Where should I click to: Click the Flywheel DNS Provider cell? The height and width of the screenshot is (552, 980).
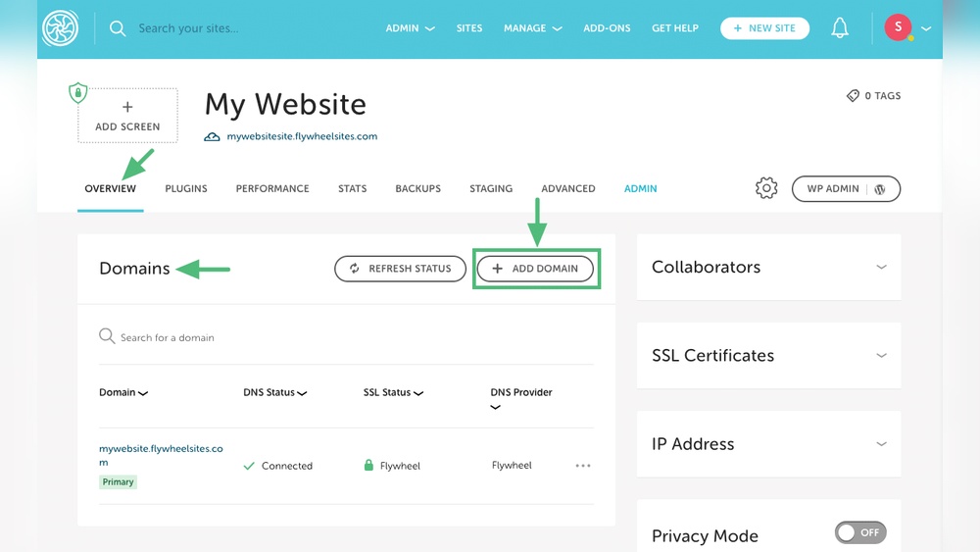point(512,465)
